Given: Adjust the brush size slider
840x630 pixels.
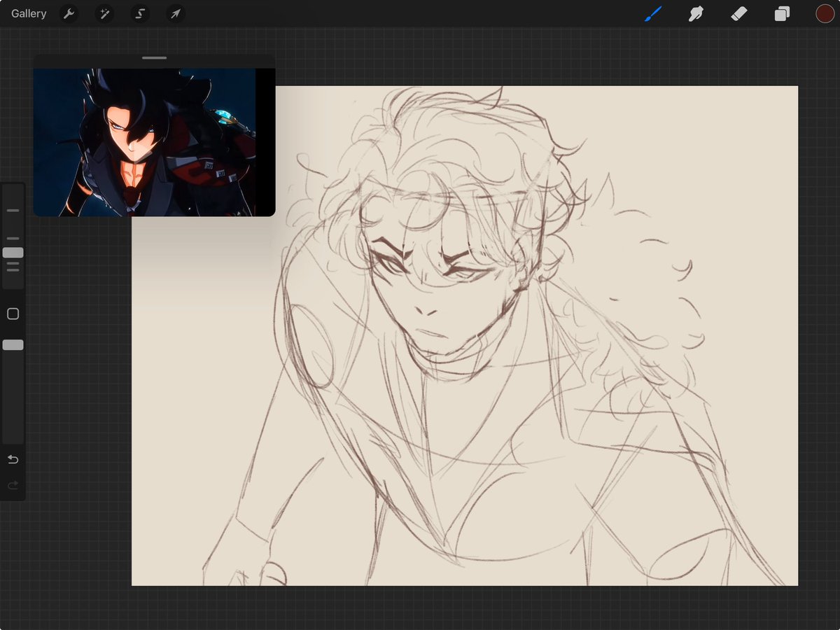Looking at the screenshot, I should point(13,253).
